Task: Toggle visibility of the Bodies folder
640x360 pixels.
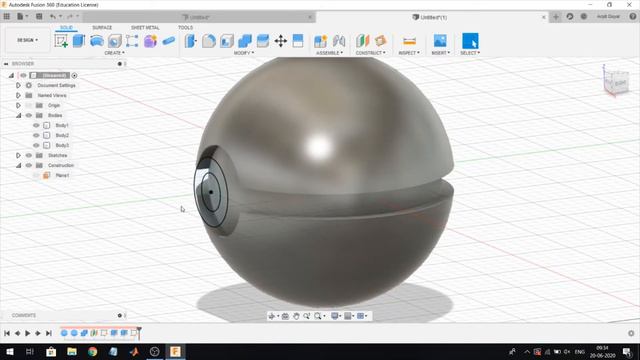Action: (29, 115)
